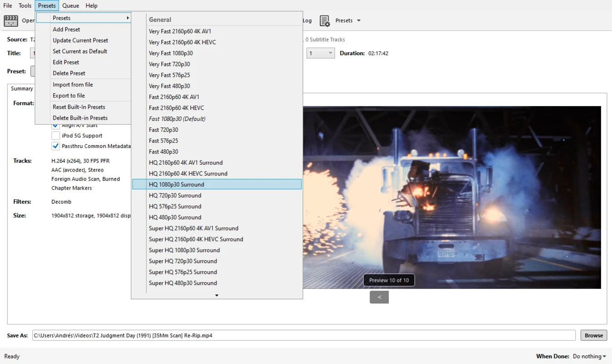
Task: Click the Presets toolbar gear-list icon
Action: pos(324,21)
